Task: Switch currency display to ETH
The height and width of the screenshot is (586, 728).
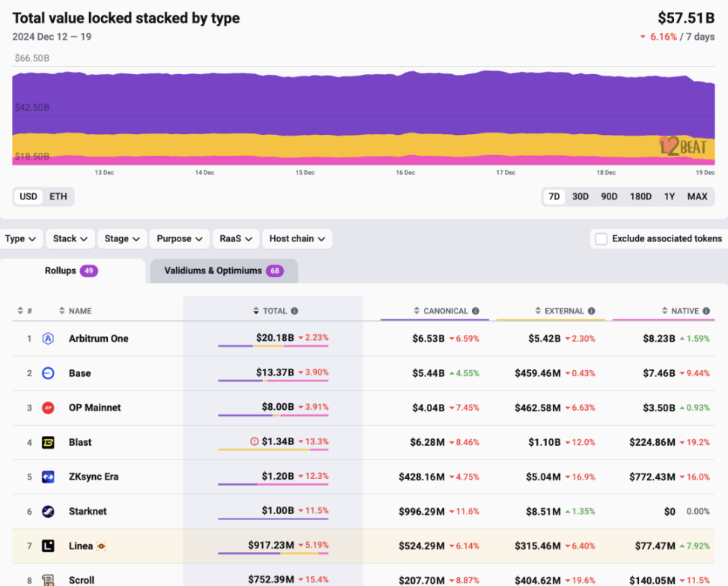Action: 58,197
